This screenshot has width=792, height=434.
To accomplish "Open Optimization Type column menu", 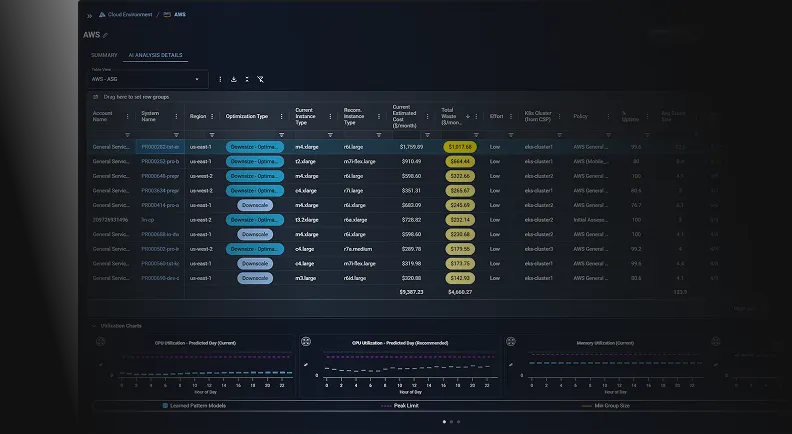I will pos(281,117).
